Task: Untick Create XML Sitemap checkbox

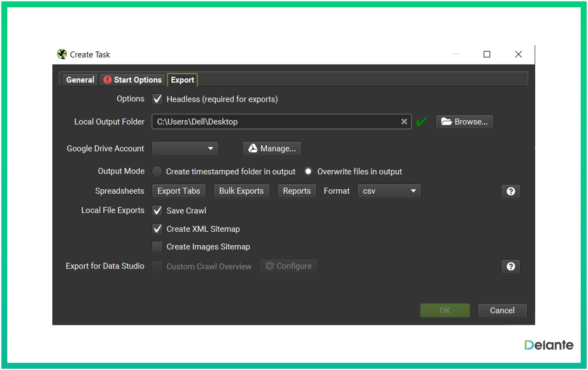Action: pos(157,229)
